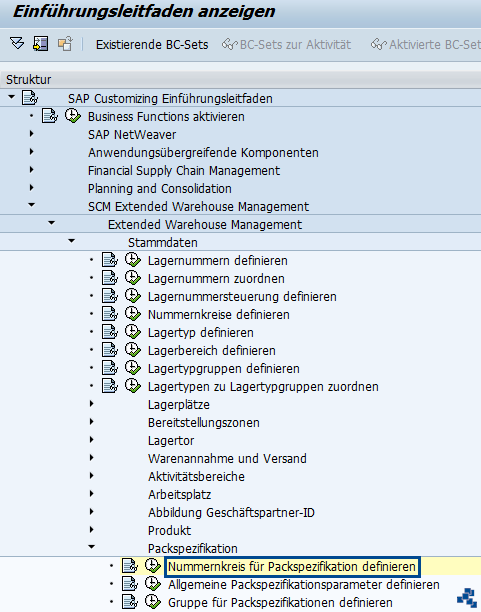Expand the SAP NetWeaver node

(32, 133)
